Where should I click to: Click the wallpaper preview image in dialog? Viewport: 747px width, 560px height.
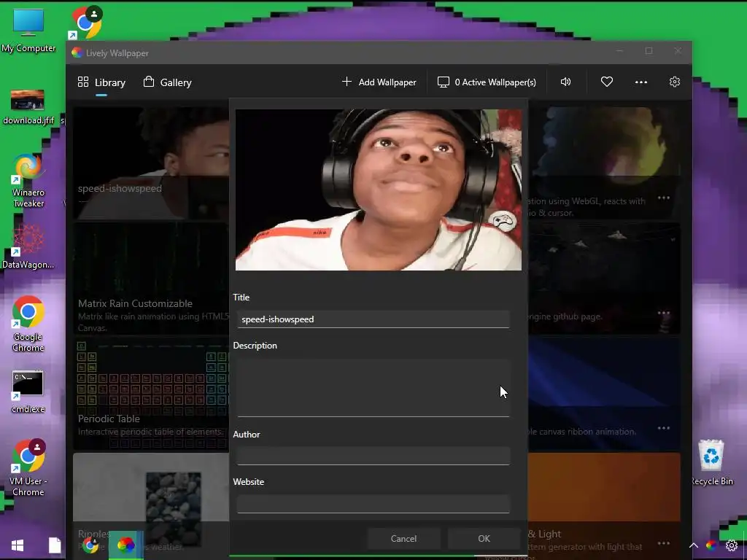coord(379,190)
